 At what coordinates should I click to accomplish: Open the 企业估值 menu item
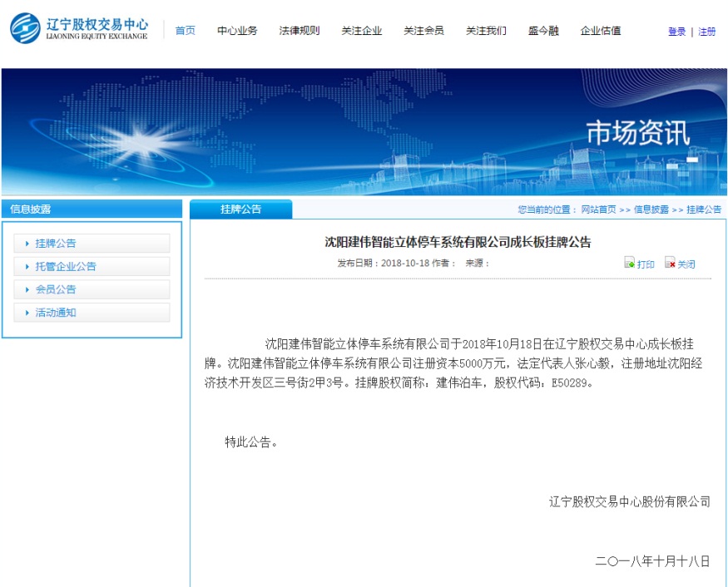[x=601, y=31]
